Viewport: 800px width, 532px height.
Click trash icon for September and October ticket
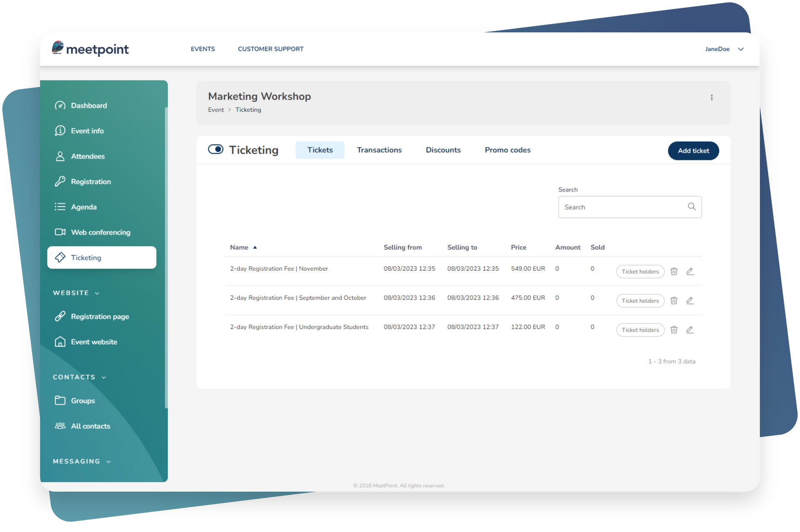click(674, 301)
